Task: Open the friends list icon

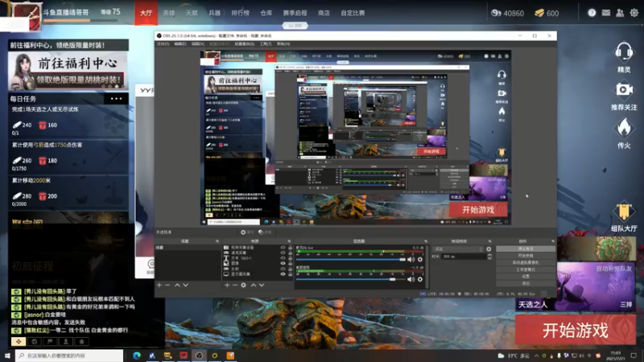Action: tap(620, 13)
